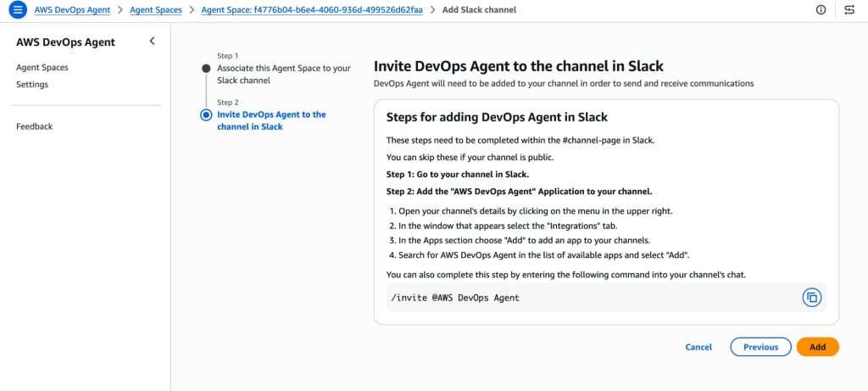Open the tools panel icon at top right
The image size is (868, 391).
coord(849,10)
